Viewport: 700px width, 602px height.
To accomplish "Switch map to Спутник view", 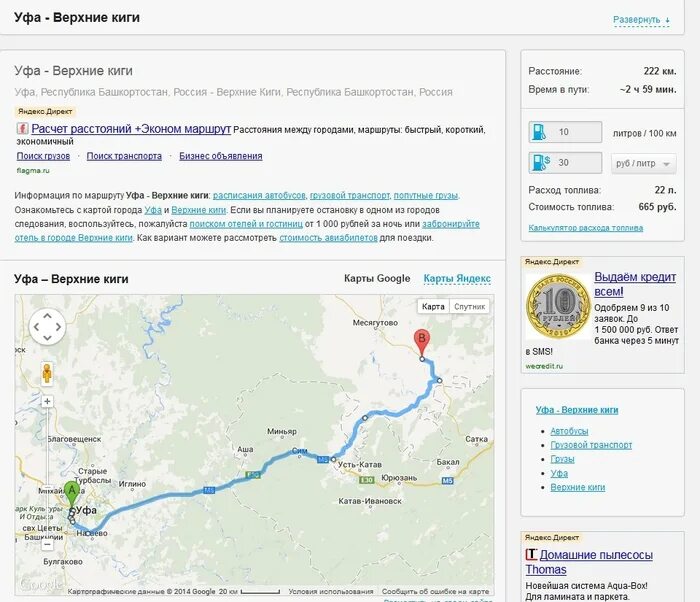I will (x=469, y=306).
